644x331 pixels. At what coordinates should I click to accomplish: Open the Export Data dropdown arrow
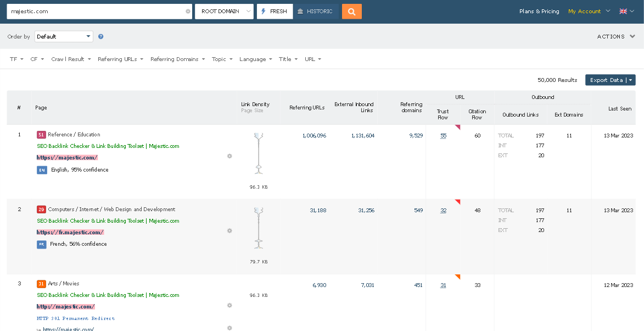pos(630,80)
